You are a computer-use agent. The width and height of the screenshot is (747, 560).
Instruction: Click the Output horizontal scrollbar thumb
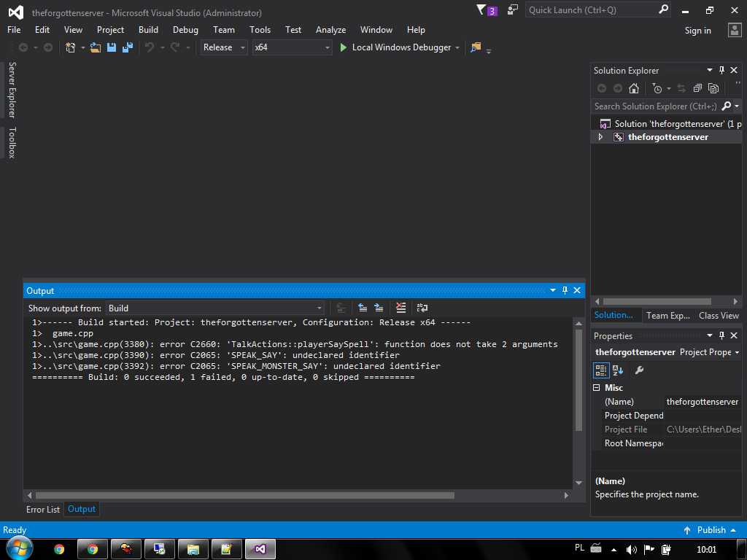[245, 495]
